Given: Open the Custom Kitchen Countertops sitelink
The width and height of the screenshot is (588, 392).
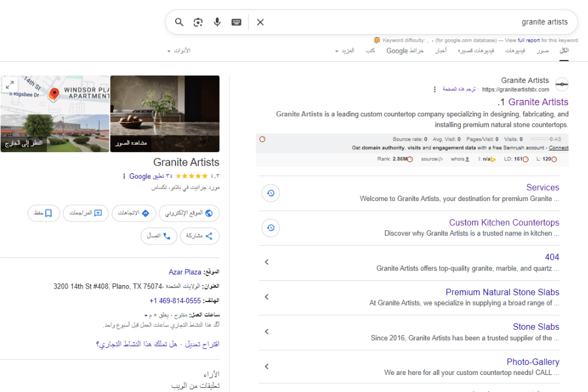Looking at the screenshot, I should (504, 223).
